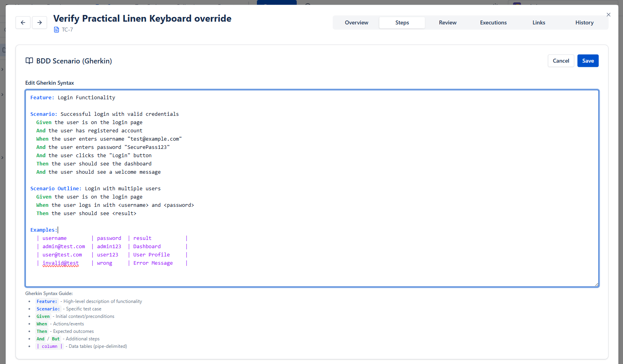Image resolution: width=623 pixels, height=364 pixels.
Task: Save the BDD scenario
Action: pos(588,61)
